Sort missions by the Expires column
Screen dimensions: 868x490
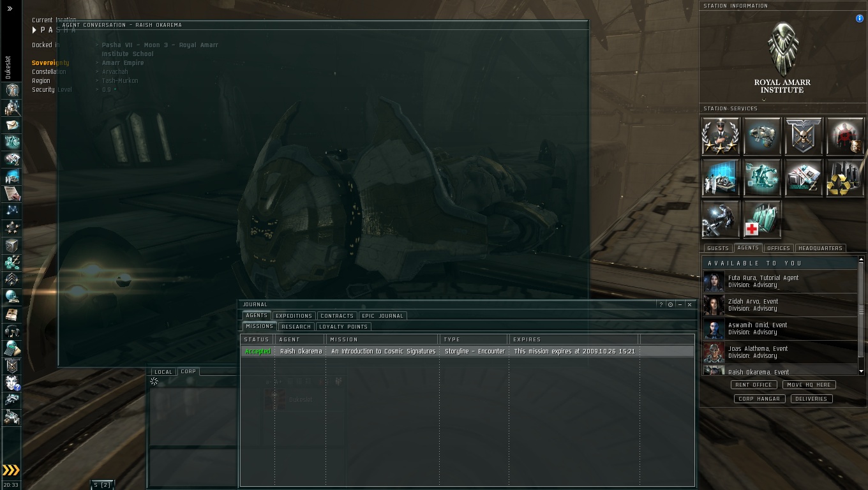click(574, 339)
